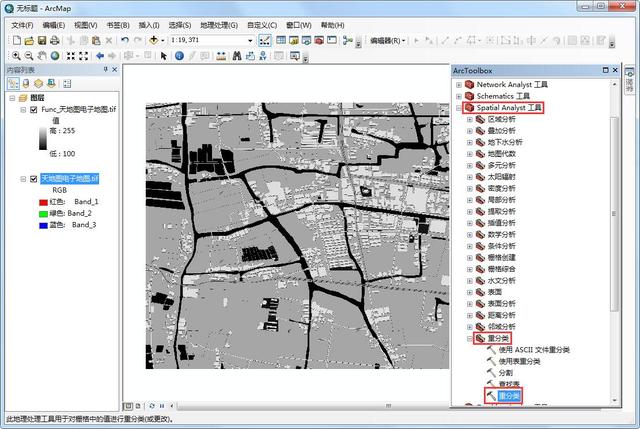Uncheck the Func_天地图电子地图.tif layer
This screenshot has height=429, width=640.
(x=34, y=109)
